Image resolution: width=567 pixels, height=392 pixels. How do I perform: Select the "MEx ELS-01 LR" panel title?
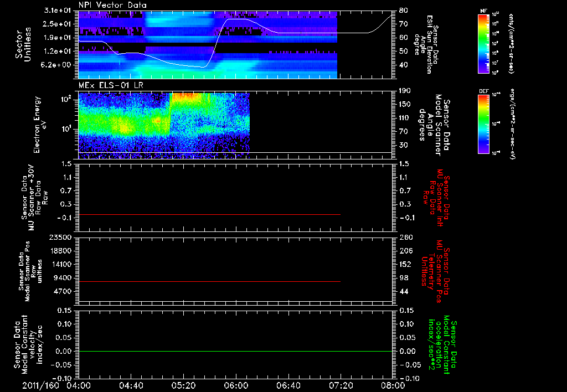111,85
